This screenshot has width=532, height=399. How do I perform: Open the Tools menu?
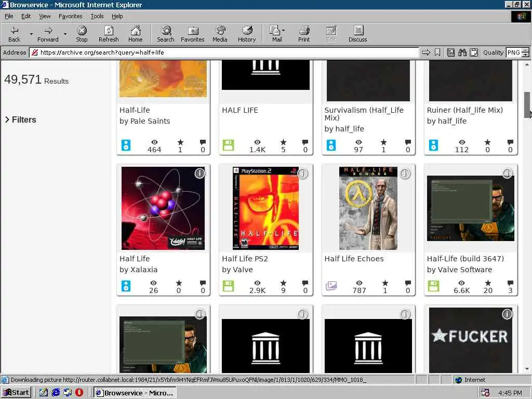[x=97, y=16]
